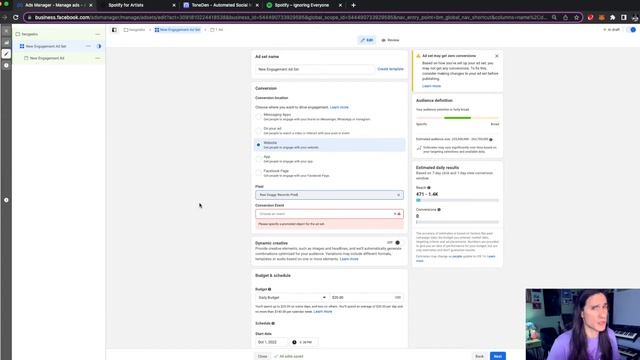640x360 pixels.
Task: Open the chart icon in the left rail
Action: 6,42
